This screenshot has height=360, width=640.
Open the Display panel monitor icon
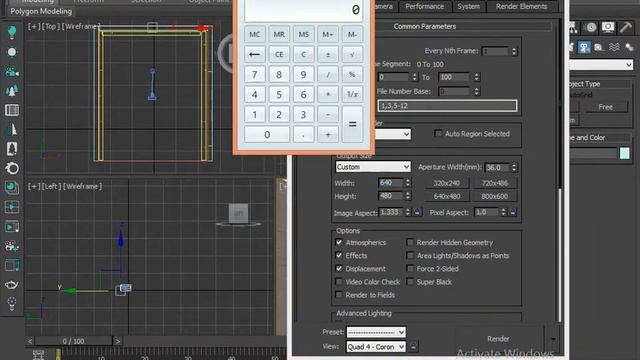(x=608, y=27)
